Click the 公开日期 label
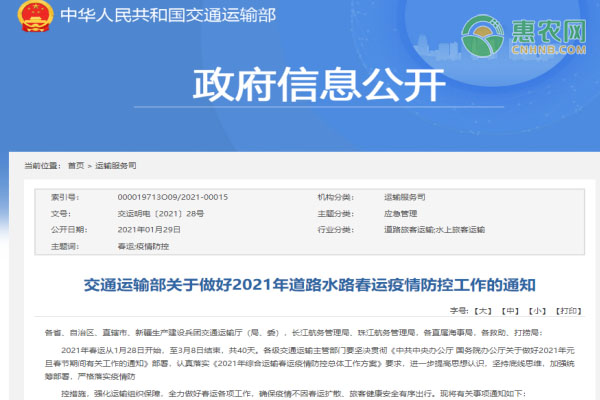 click(69, 230)
